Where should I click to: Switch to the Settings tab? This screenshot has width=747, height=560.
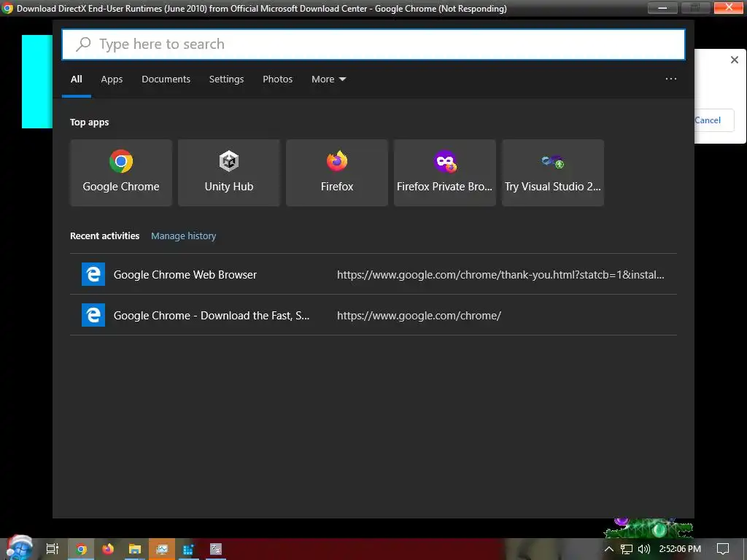[226, 79]
